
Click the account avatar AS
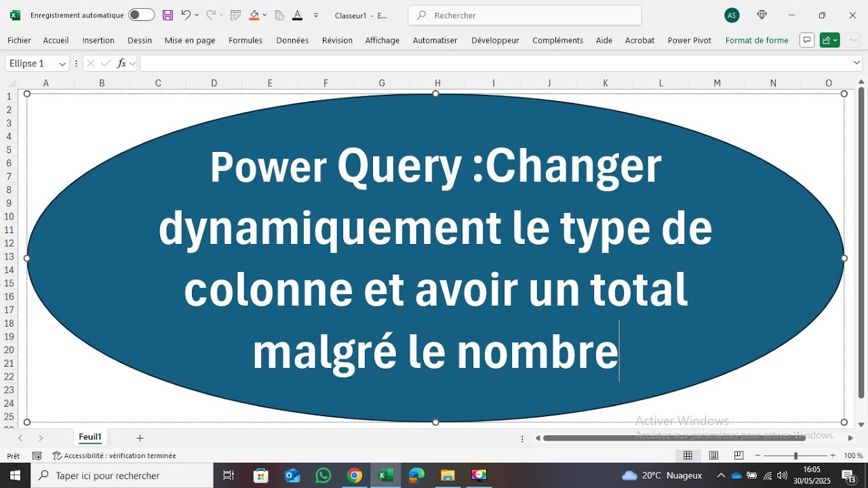(x=732, y=15)
